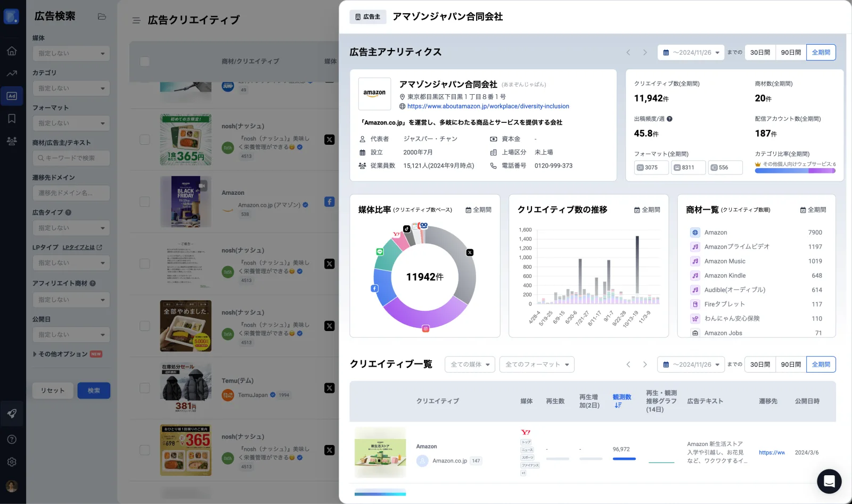The height and width of the screenshot is (504, 852).
Task: Check the Amazon Black Friday row checkbox
Action: (144, 202)
